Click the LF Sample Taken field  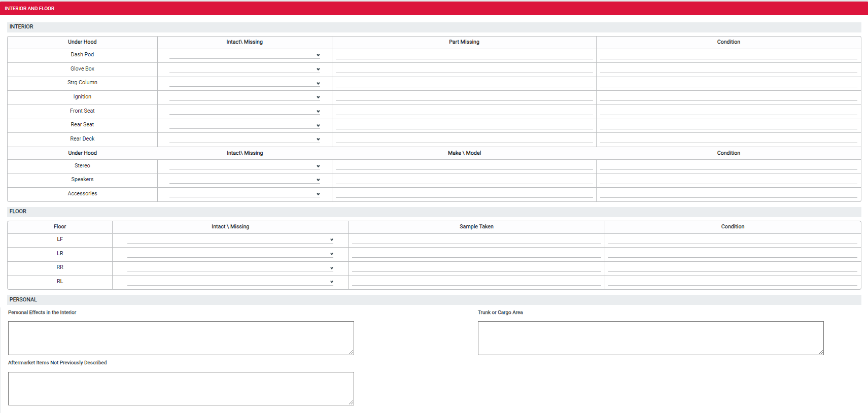point(476,239)
